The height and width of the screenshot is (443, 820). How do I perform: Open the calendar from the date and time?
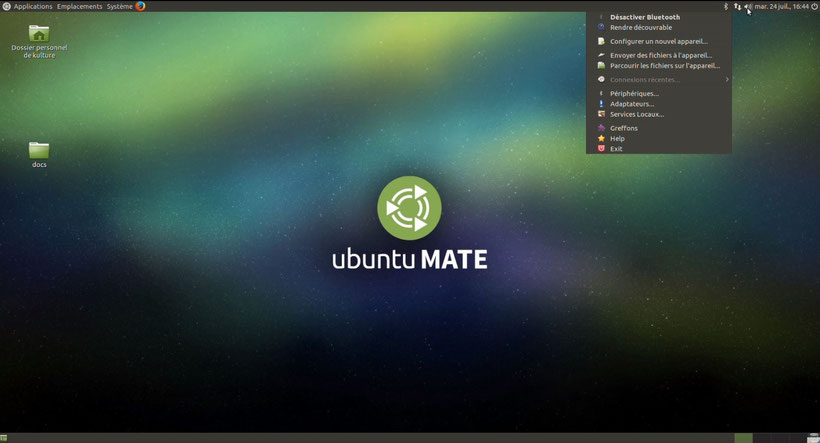[781, 6]
